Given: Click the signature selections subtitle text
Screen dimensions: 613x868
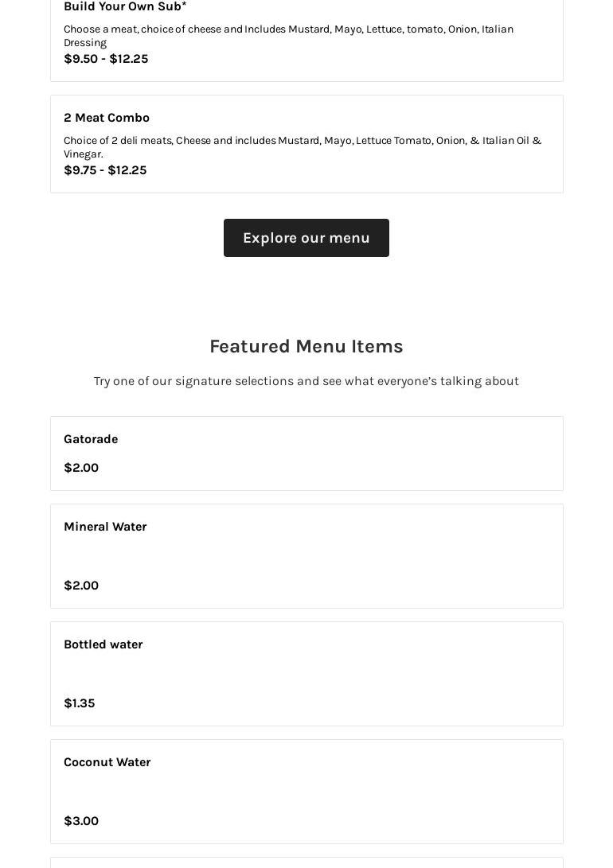Looking at the screenshot, I should 306,381.
